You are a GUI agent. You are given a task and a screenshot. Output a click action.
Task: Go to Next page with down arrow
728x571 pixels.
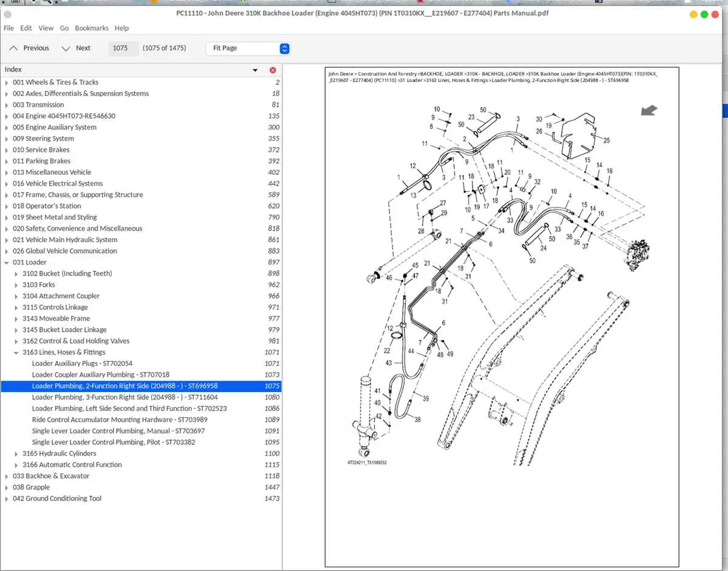(76, 49)
